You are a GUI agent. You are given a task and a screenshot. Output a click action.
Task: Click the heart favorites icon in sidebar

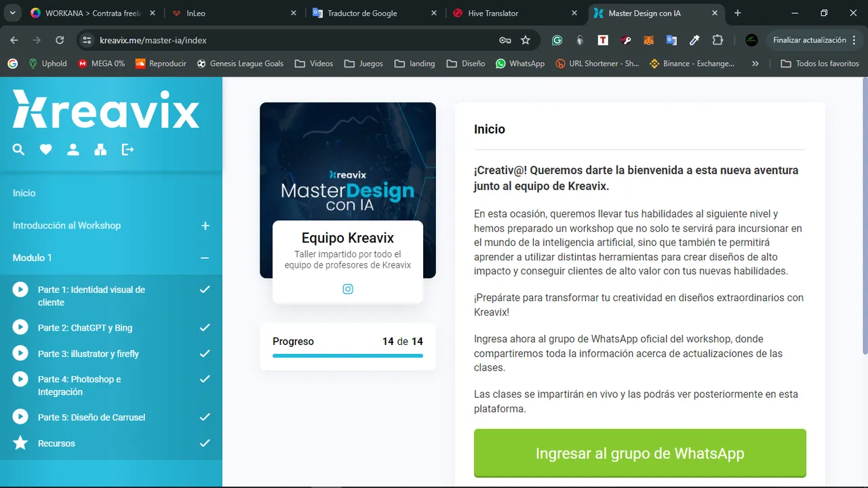click(x=45, y=150)
